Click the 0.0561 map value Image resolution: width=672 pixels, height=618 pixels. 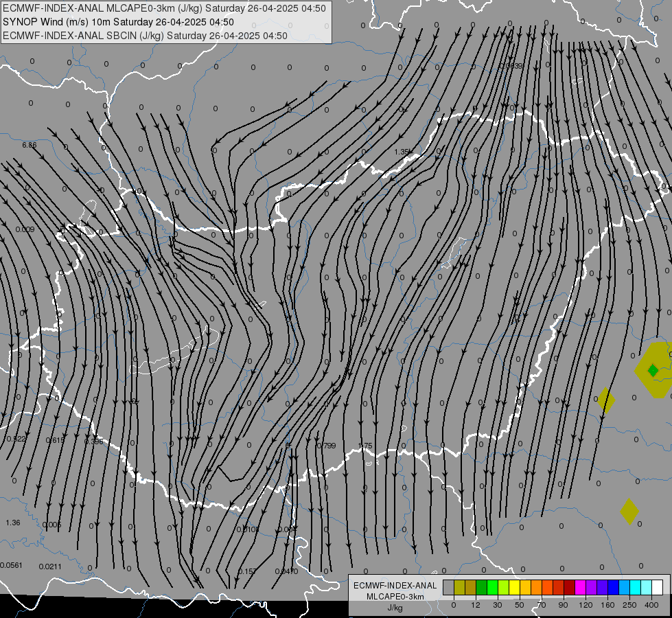11,565
